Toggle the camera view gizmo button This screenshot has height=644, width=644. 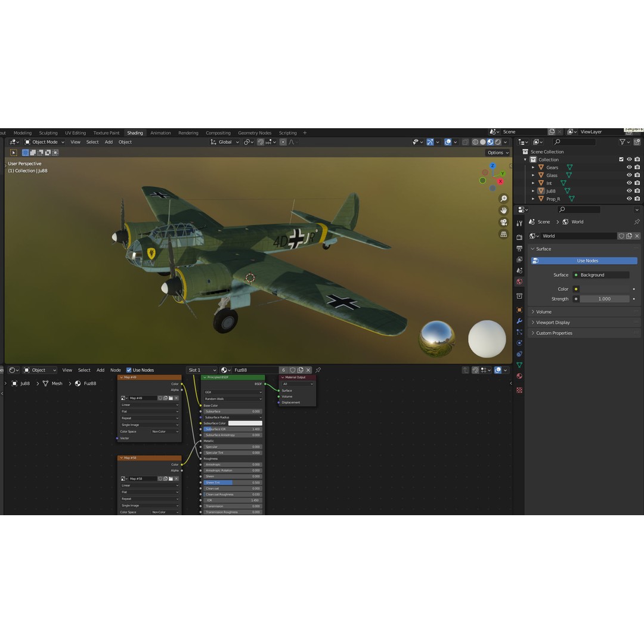coord(503,222)
